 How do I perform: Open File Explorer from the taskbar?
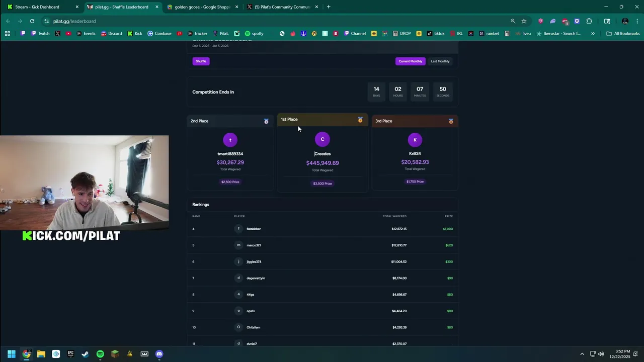pyautogui.click(x=41, y=354)
